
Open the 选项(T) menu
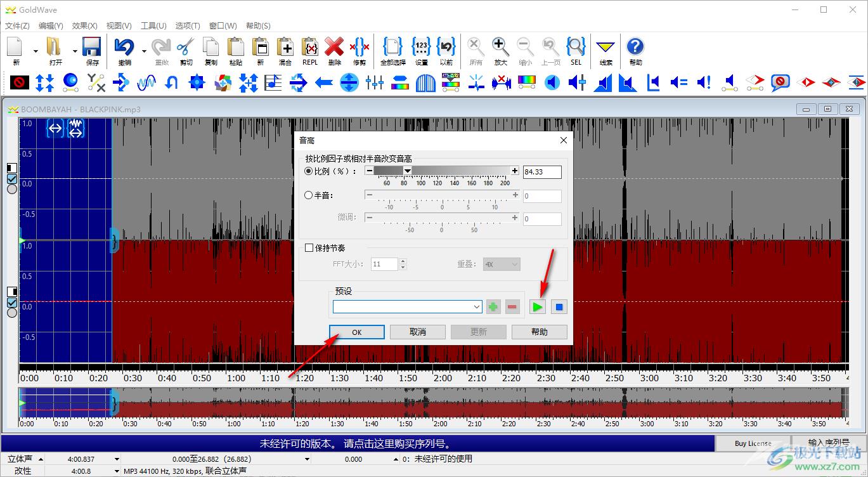click(188, 26)
